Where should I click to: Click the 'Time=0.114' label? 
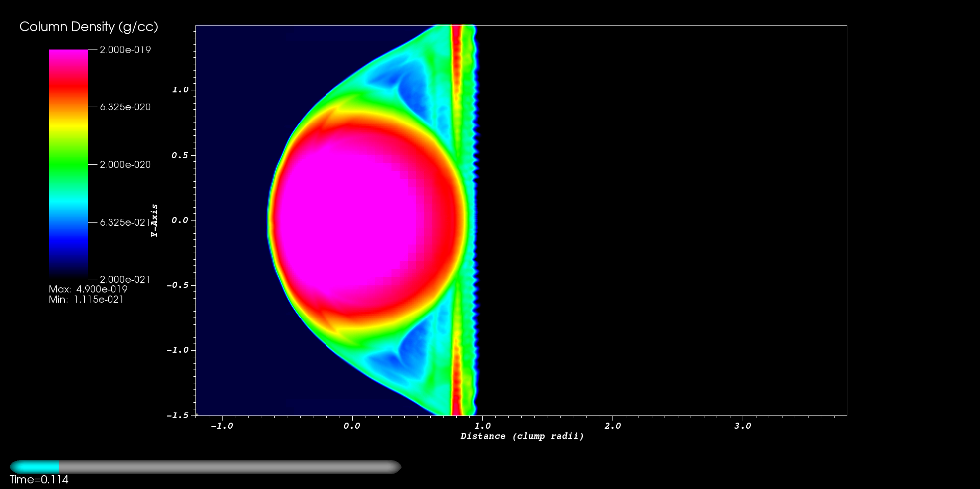click(x=39, y=480)
